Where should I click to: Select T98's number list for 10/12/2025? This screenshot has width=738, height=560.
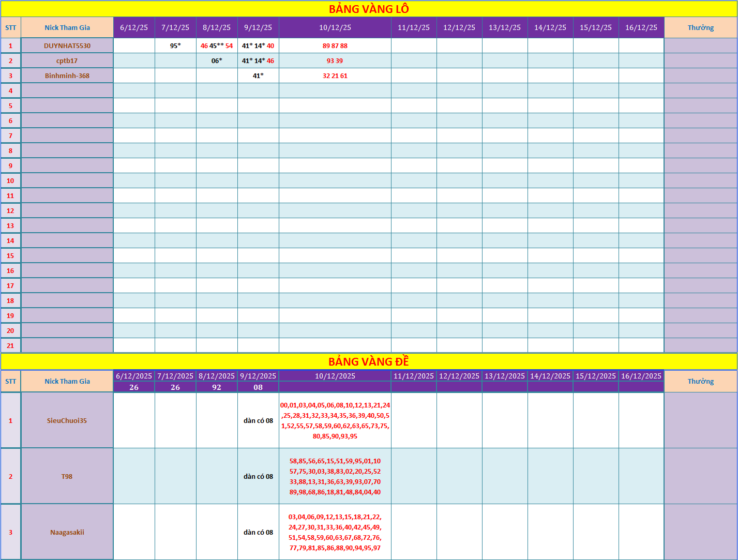pos(335,476)
